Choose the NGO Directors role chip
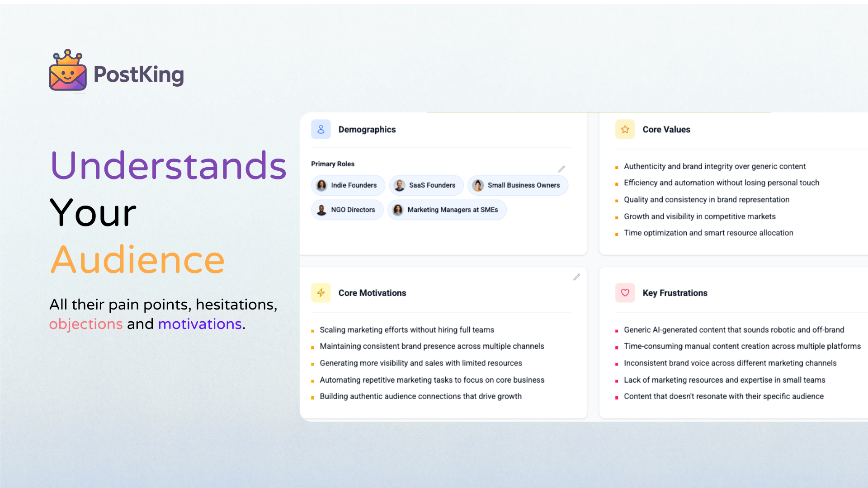Image resolution: width=868 pixels, height=488 pixels. 347,210
